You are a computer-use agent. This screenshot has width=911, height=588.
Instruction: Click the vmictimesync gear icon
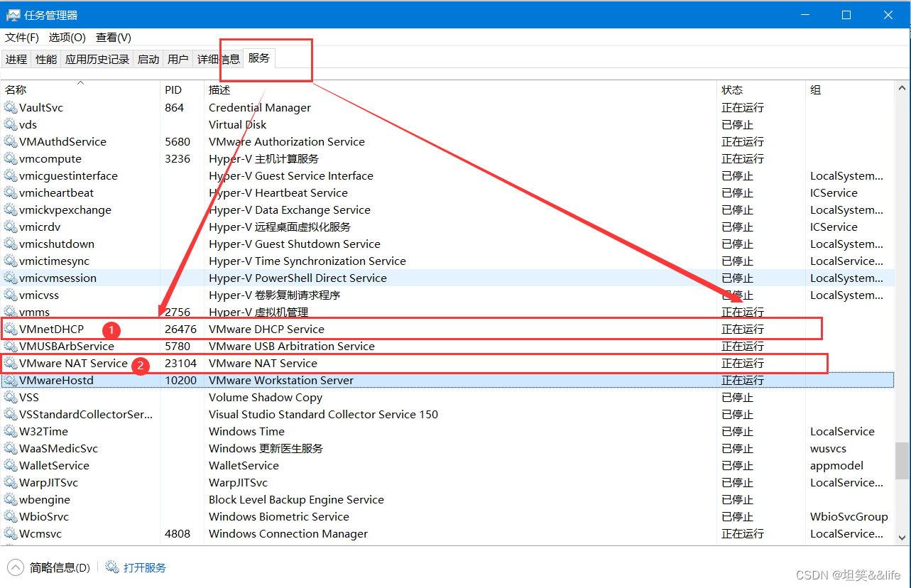10,261
